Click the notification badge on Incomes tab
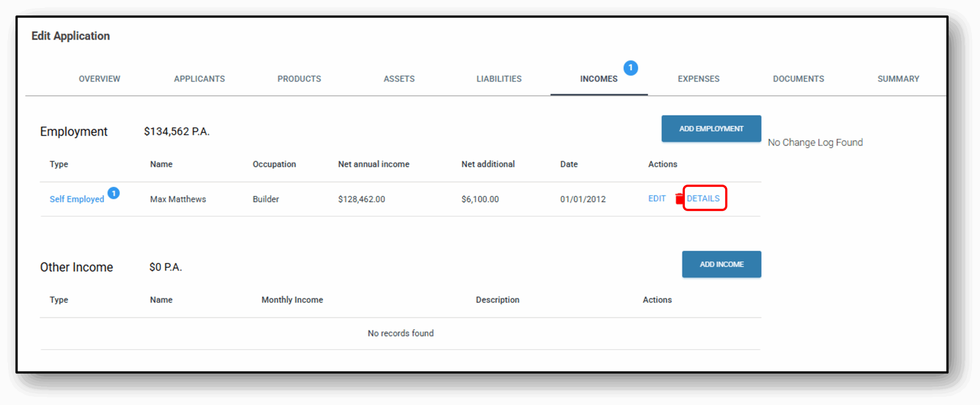Viewport: 980px width, 405px height. [x=630, y=68]
